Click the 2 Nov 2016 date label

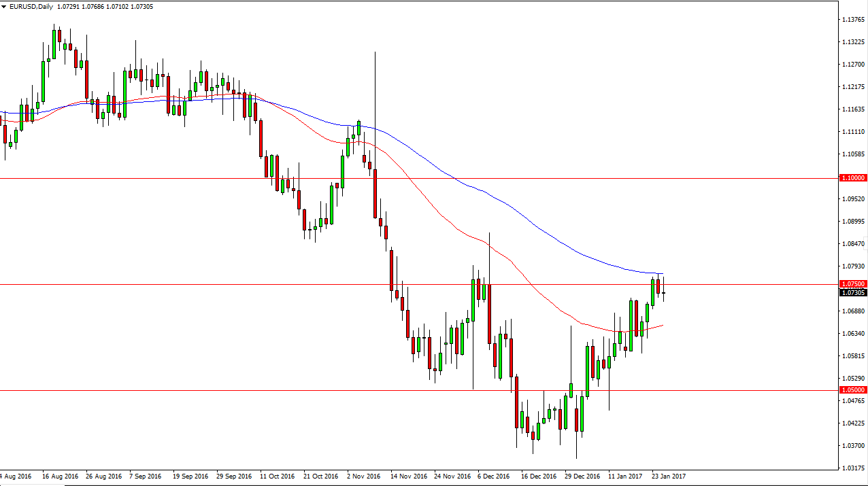click(364, 476)
